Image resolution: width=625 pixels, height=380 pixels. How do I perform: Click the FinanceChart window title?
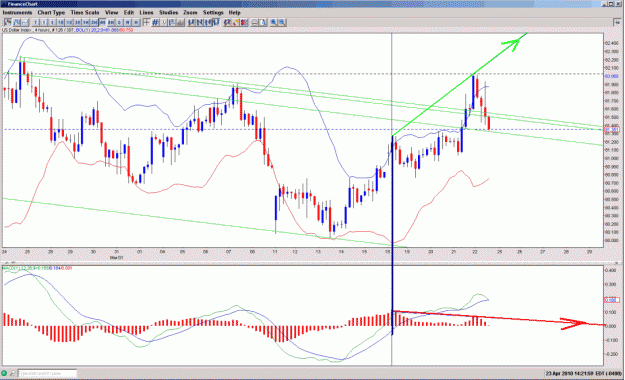click(22, 4)
